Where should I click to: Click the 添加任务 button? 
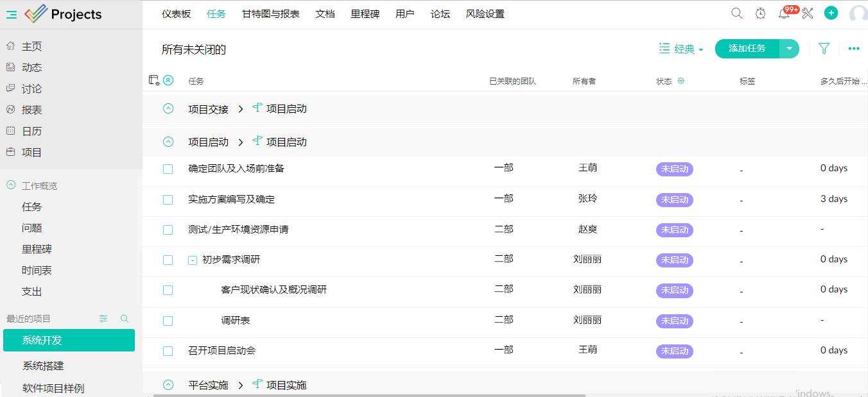point(747,49)
